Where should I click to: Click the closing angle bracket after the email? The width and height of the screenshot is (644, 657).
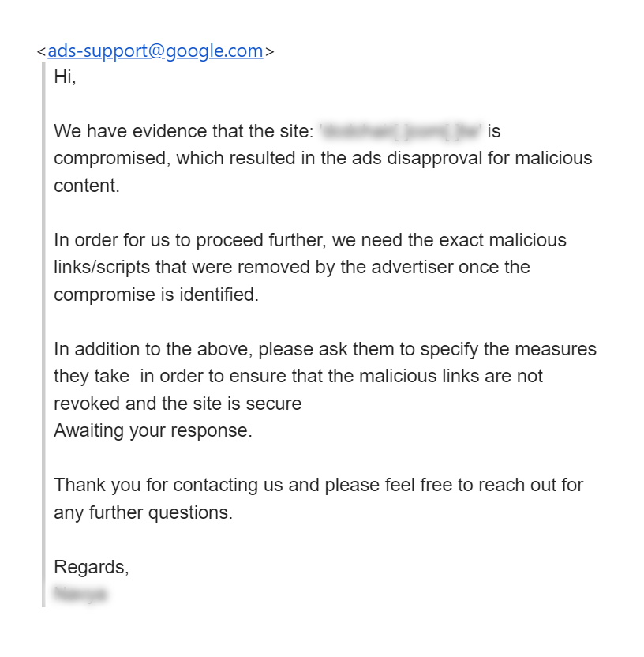tap(269, 52)
